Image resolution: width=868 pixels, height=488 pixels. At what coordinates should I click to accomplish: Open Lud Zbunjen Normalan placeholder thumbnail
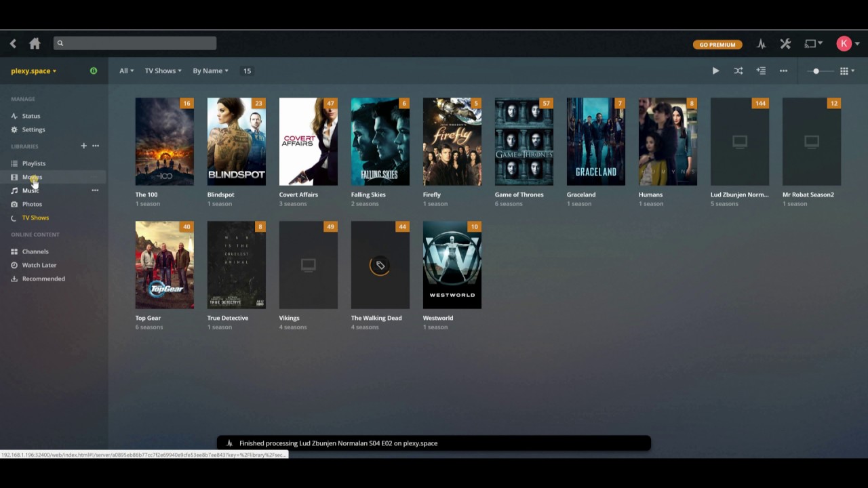click(x=739, y=142)
